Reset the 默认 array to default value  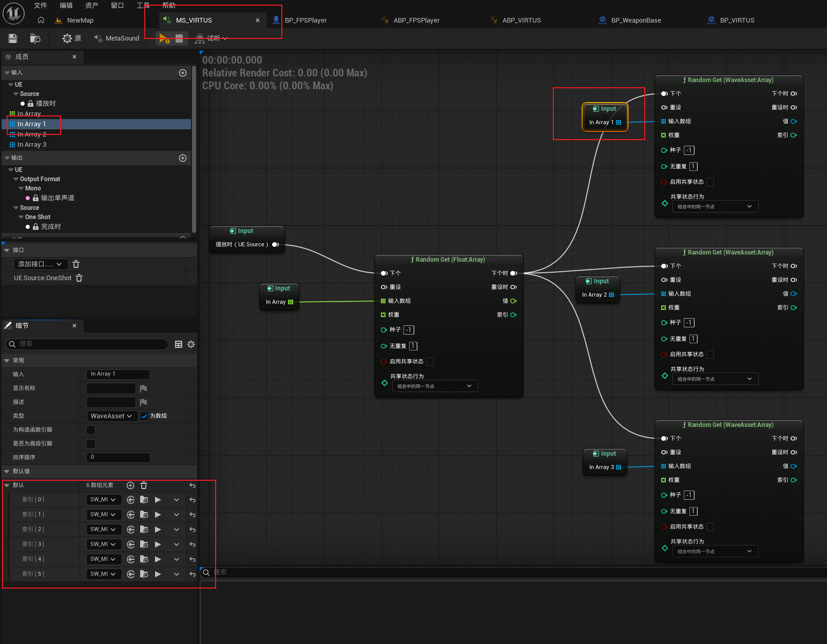pos(193,485)
